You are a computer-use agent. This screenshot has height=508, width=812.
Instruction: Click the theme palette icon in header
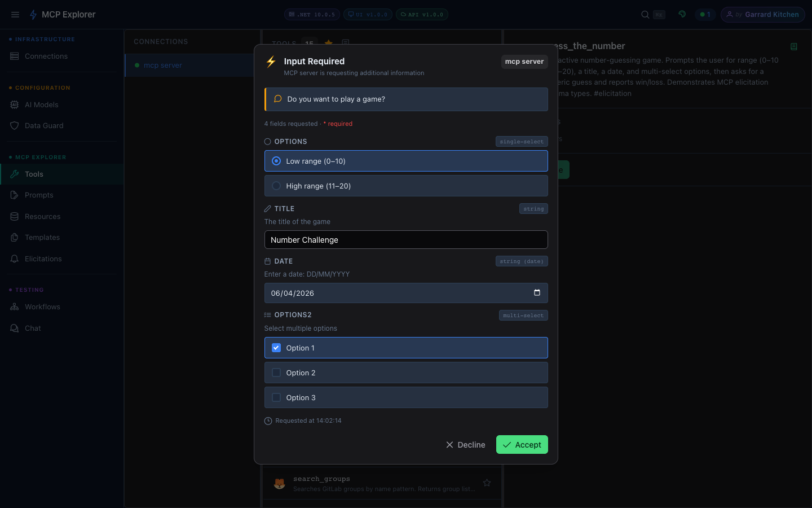(x=682, y=15)
